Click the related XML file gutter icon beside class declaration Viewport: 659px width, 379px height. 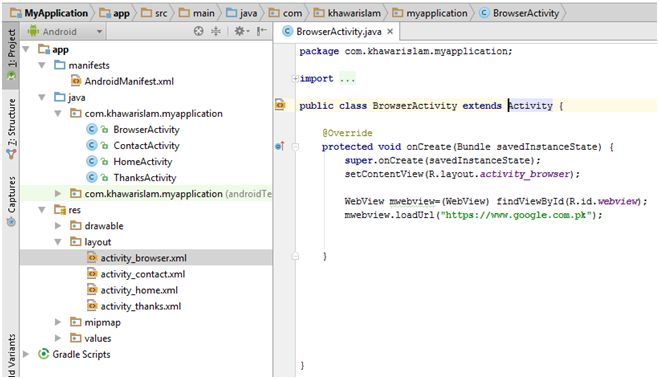tap(280, 104)
